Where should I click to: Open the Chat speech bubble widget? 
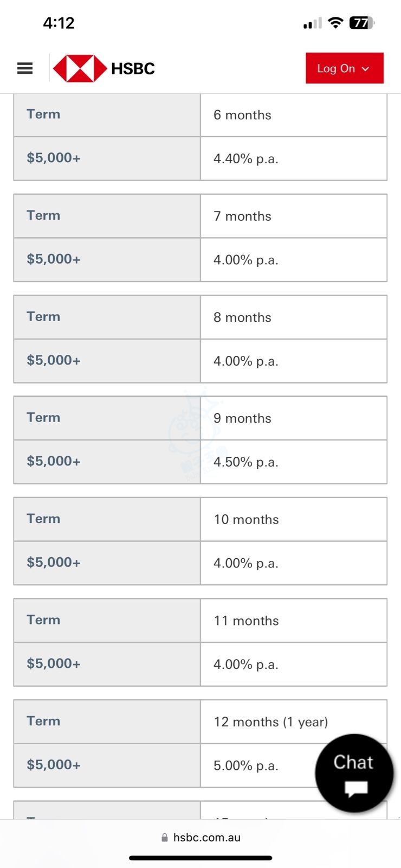click(354, 773)
